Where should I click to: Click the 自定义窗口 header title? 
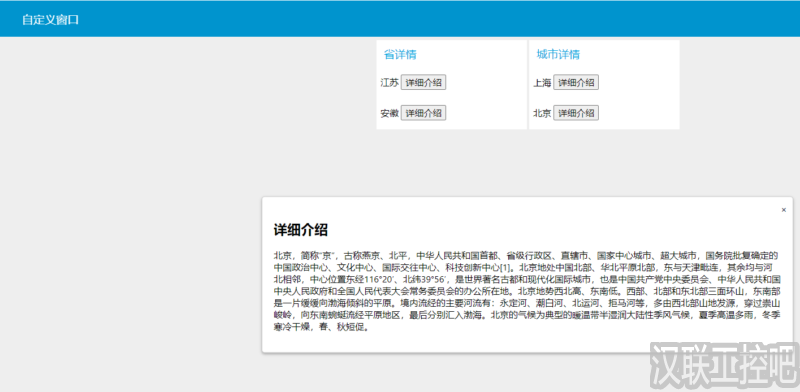pos(51,20)
